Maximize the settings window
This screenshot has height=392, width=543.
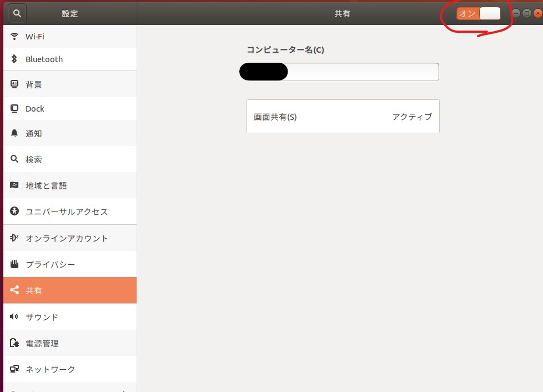click(527, 13)
